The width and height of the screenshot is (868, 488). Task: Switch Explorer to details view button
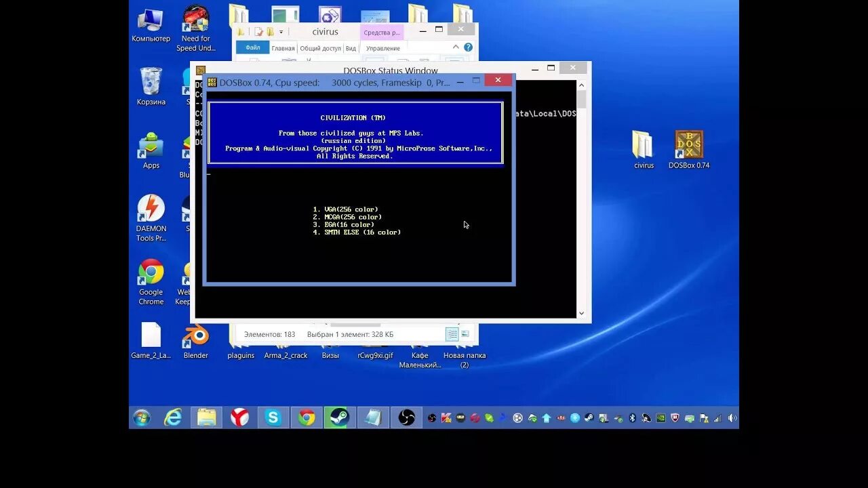click(x=452, y=334)
